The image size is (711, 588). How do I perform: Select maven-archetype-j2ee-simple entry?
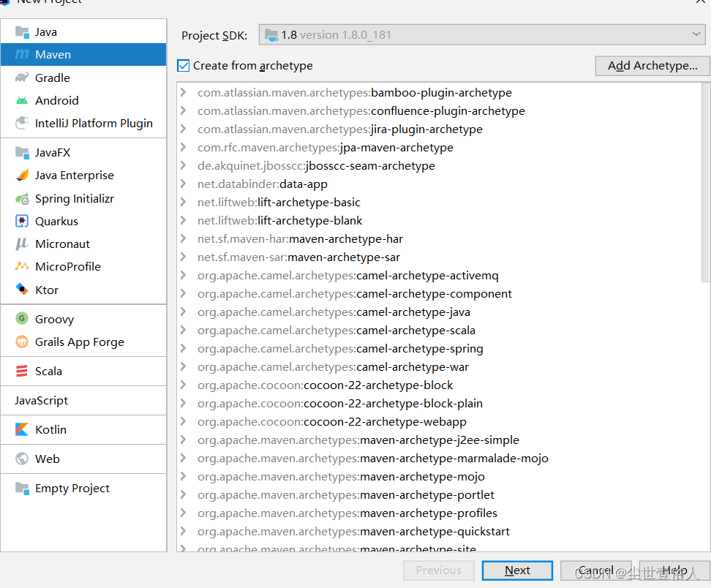(358, 440)
